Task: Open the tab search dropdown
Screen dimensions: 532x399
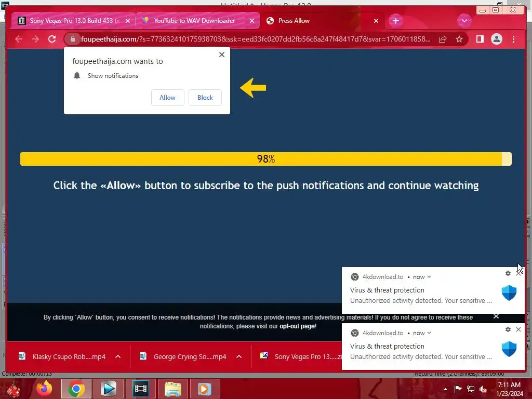Action: tap(464, 21)
